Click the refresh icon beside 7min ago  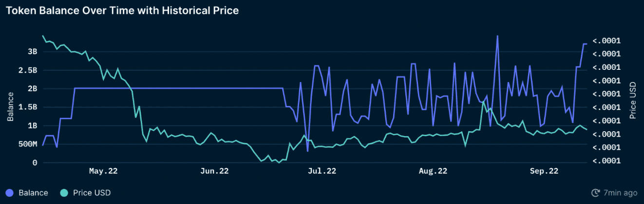coord(595,193)
